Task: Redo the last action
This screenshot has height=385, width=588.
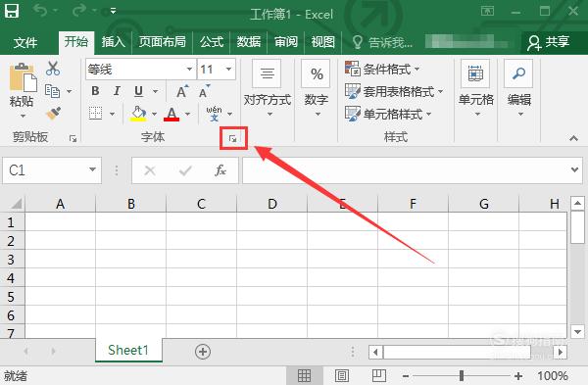Action: (x=79, y=11)
